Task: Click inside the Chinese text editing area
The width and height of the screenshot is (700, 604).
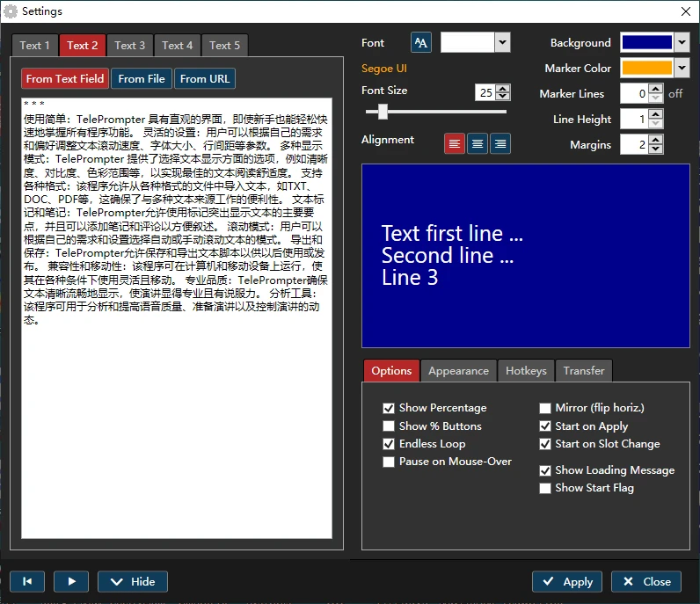Action: click(177, 318)
